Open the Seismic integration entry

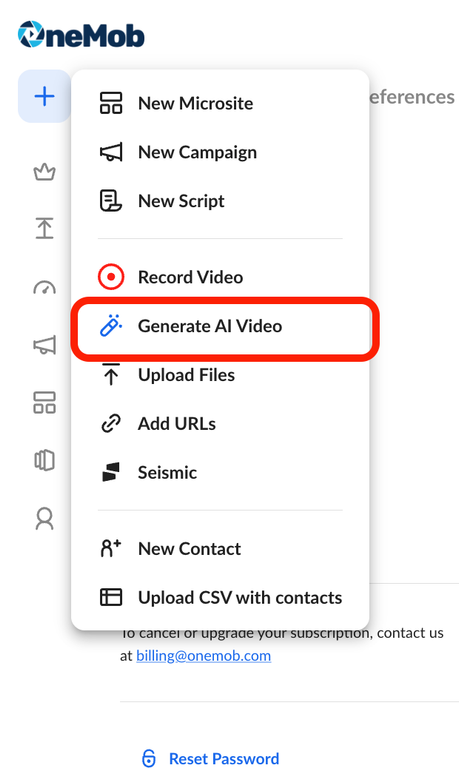point(220,473)
